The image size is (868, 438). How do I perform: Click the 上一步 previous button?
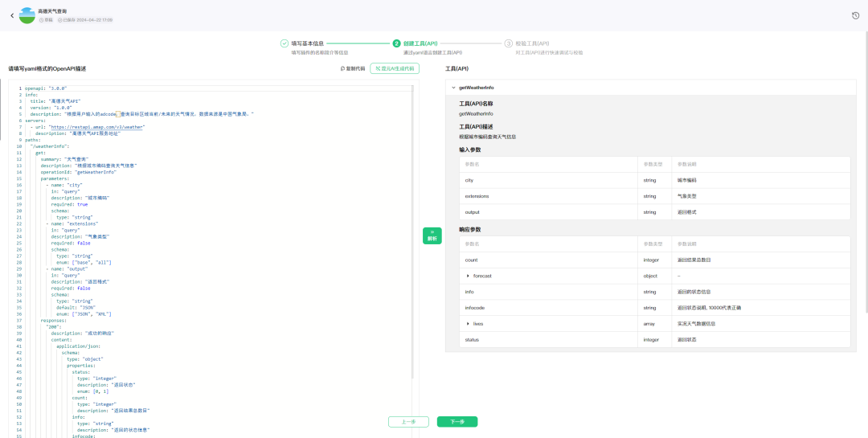[408, 422]
